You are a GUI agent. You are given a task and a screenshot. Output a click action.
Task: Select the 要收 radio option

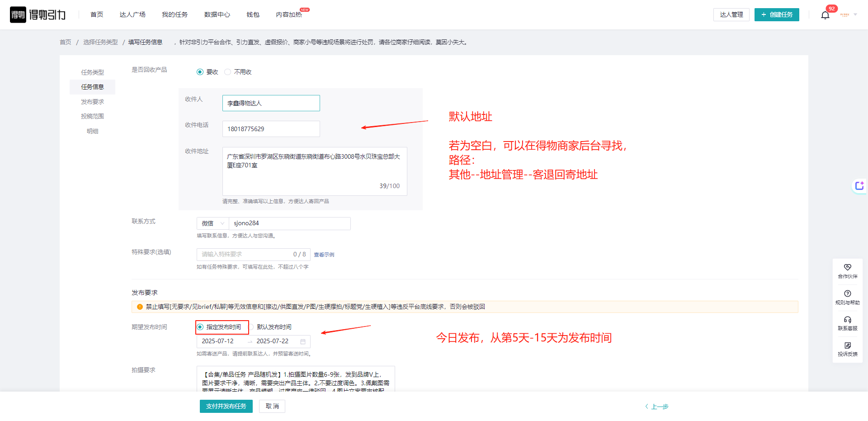click(200, 72)
